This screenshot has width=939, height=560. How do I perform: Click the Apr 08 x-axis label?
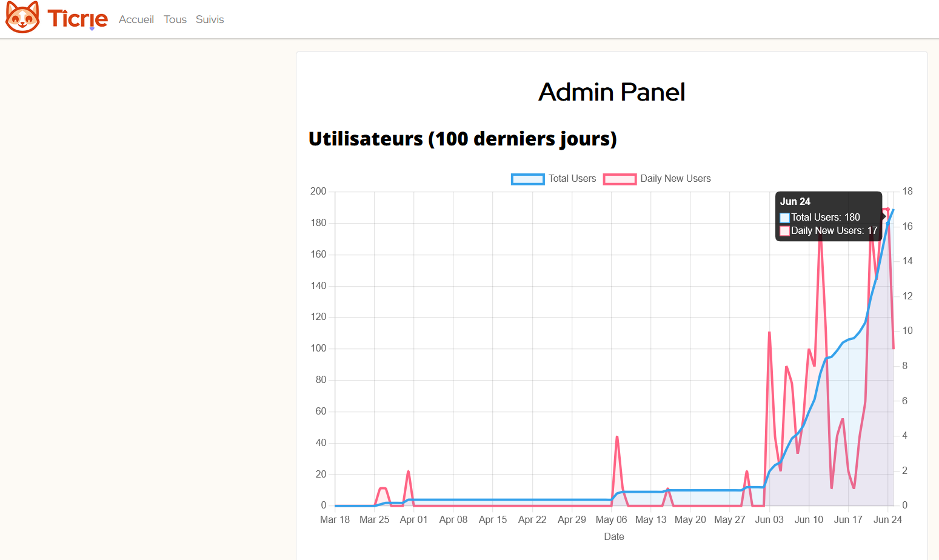click(x=453, y=520)
